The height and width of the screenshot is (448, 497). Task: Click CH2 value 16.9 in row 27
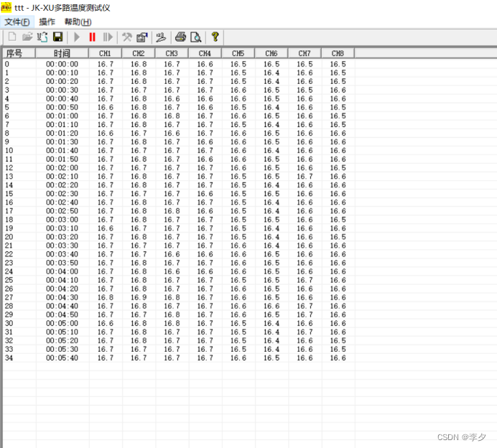click(x=139, y=297)
